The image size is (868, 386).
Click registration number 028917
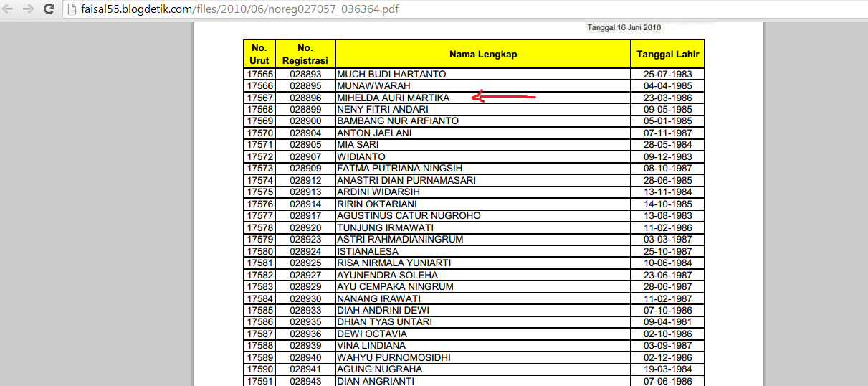click(305, 215)
